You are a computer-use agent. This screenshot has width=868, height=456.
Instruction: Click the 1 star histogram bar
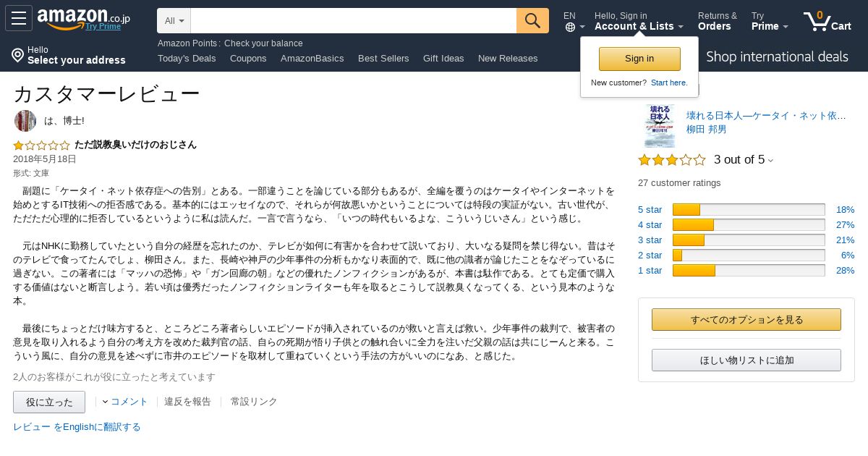[749, 271]
